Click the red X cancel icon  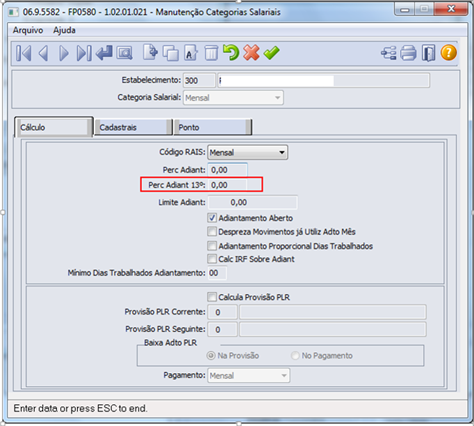(251, 53)
